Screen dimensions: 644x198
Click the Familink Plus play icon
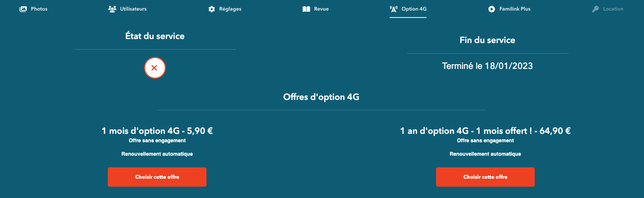(x=492, y=9)
